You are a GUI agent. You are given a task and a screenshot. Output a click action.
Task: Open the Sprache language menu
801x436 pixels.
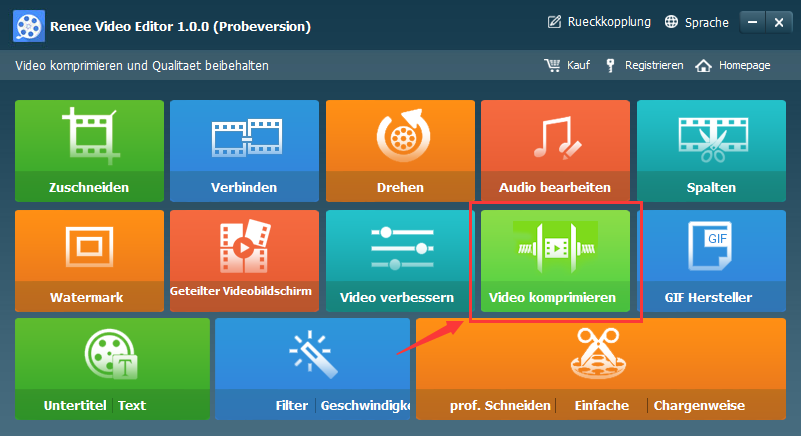[706, 22]
